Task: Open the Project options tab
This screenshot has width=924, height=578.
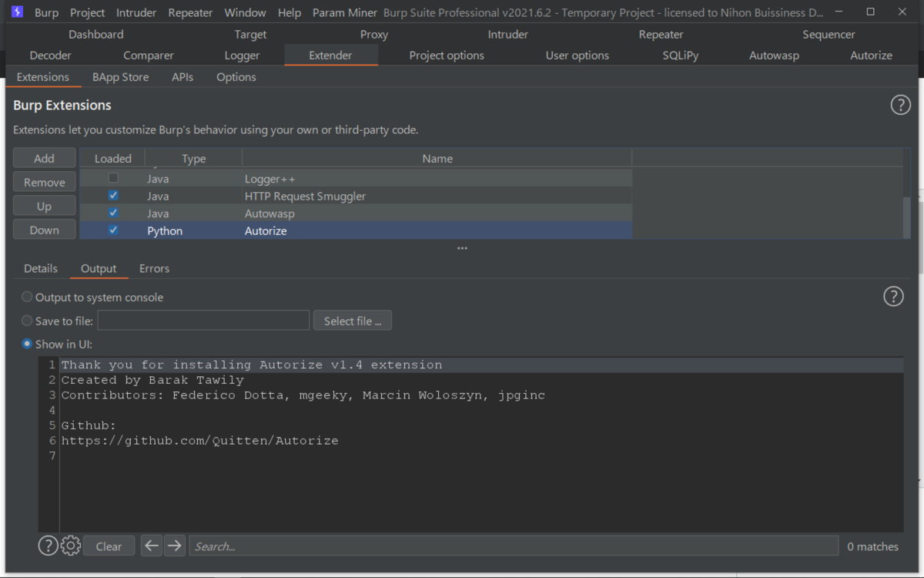Action: [447, 55]
